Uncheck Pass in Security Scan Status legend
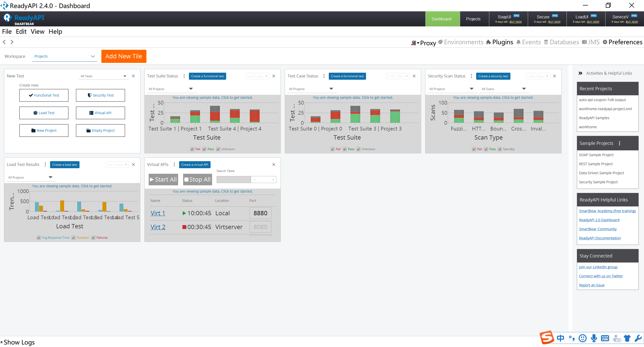Image resolution: width=644 pixels, height=347 pixels. pyautogui.click(x=486, y=149)
